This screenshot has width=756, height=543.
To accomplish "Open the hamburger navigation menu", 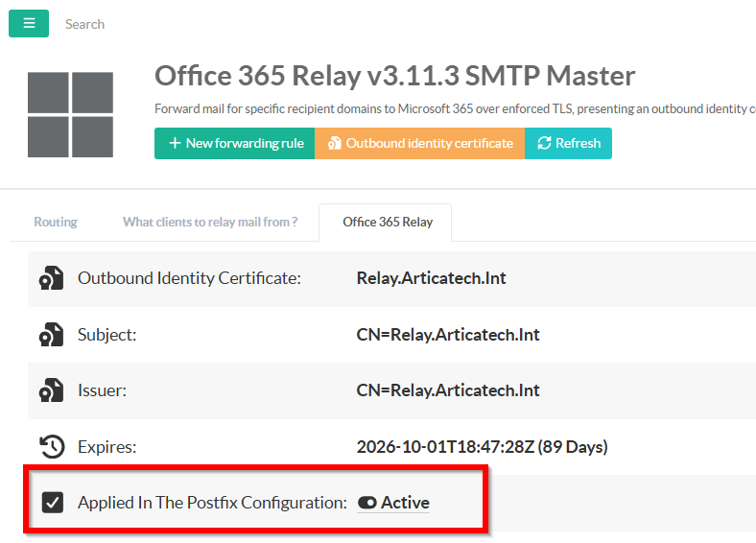I will point(29,23).
